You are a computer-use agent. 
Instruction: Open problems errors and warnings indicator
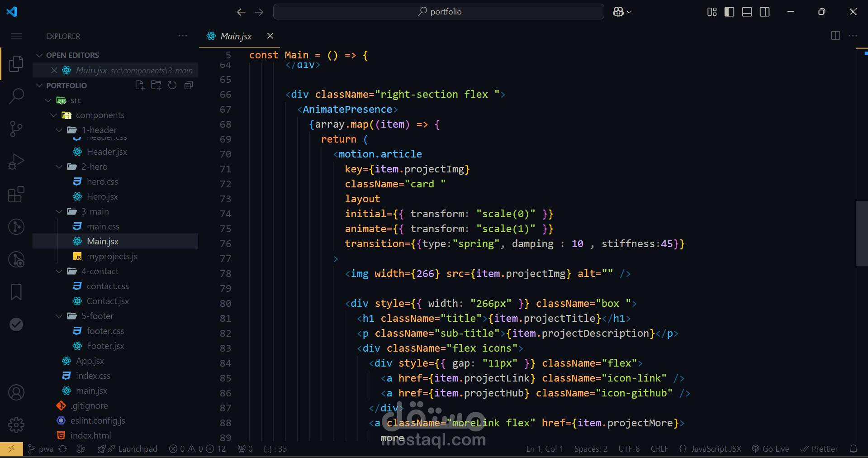(x=197, y=449)
